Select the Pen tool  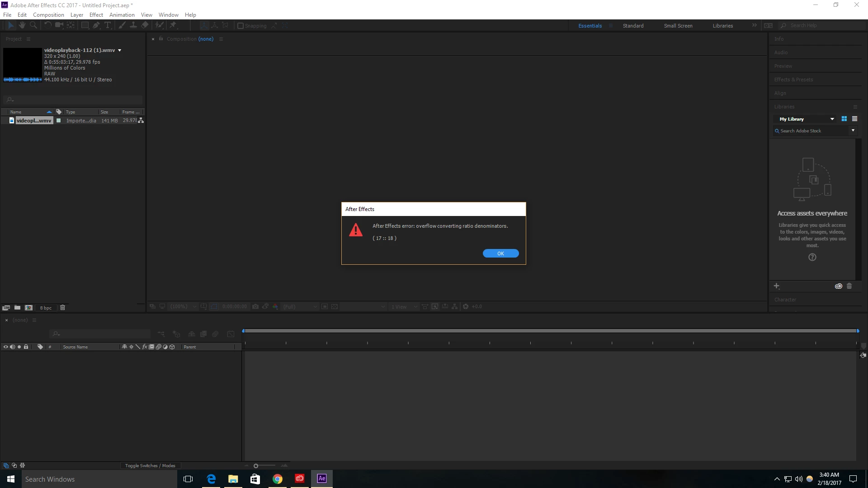(x=96, y=25)
